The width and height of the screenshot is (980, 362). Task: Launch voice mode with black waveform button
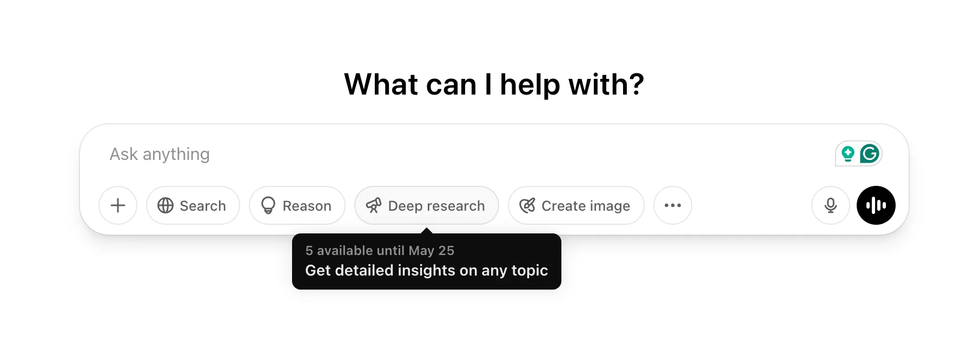[x=876, y=205]
